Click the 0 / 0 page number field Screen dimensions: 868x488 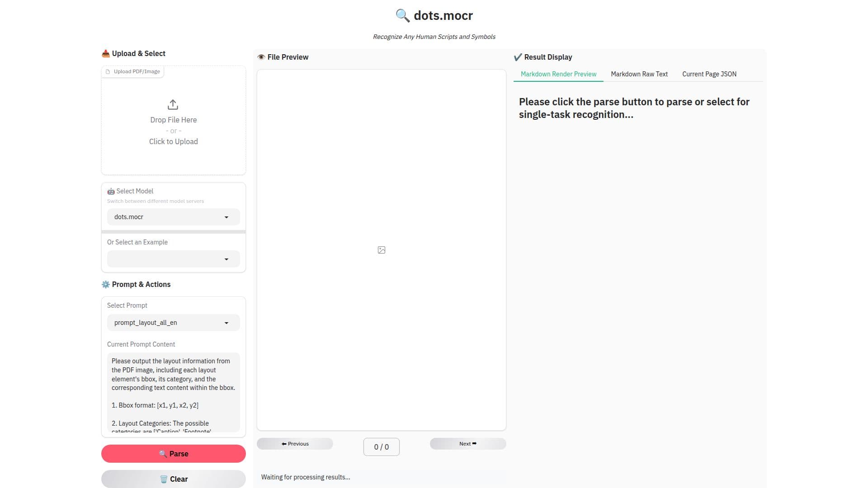coord(382,447)
